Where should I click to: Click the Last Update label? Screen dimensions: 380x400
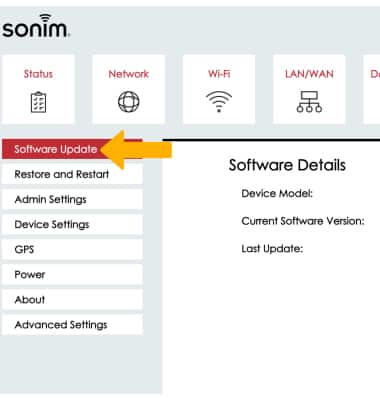click(x=272, y=249)
